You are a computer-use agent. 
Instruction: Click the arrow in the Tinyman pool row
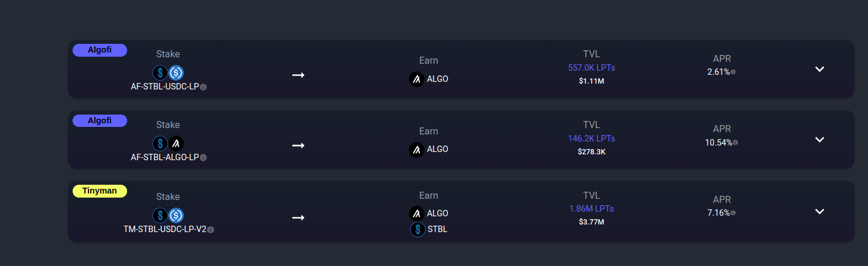[298, 217]
